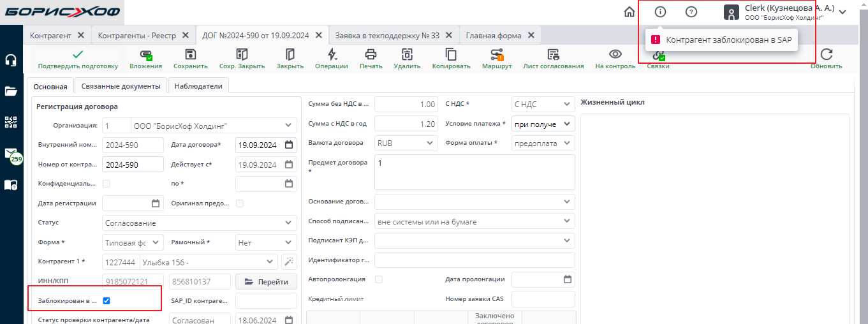Click the Delete (Удалить) toolbar icon
This screenshot has height=324, width=868.
tap(407, 55)
